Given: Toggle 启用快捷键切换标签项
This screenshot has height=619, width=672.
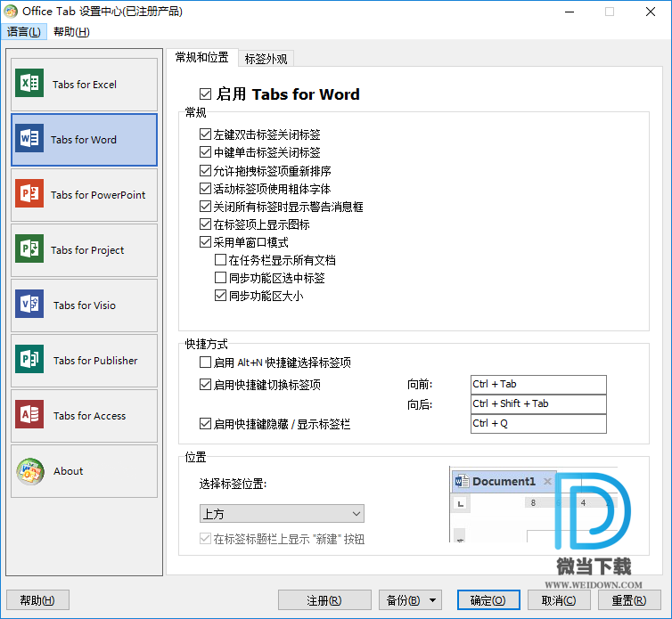Looking at the screenshot, I should point(205,385).
